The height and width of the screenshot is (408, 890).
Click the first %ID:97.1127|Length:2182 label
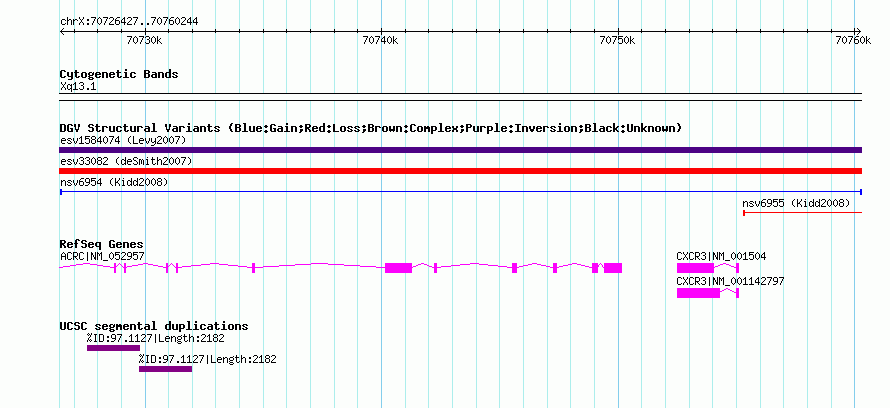[x=156, y=338]
